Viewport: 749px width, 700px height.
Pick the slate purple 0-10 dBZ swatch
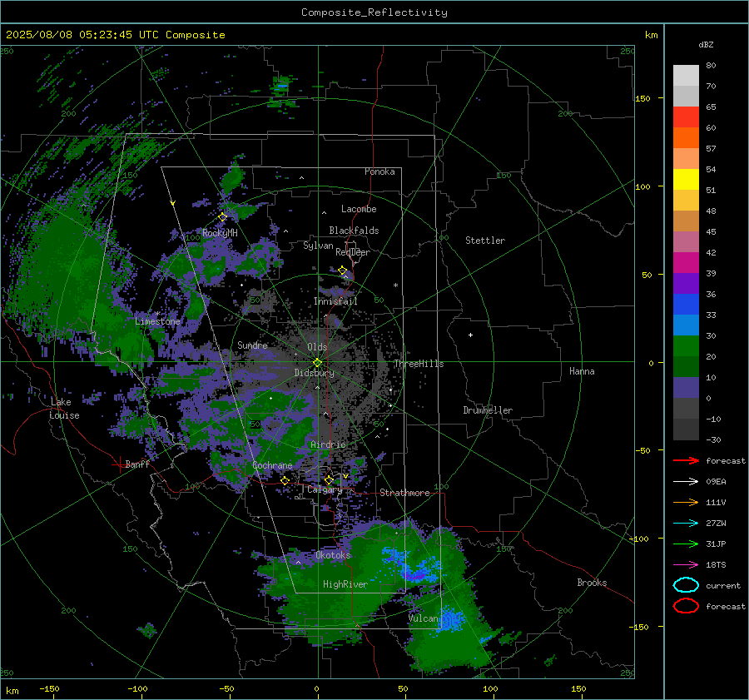click(x=686, y=387)
